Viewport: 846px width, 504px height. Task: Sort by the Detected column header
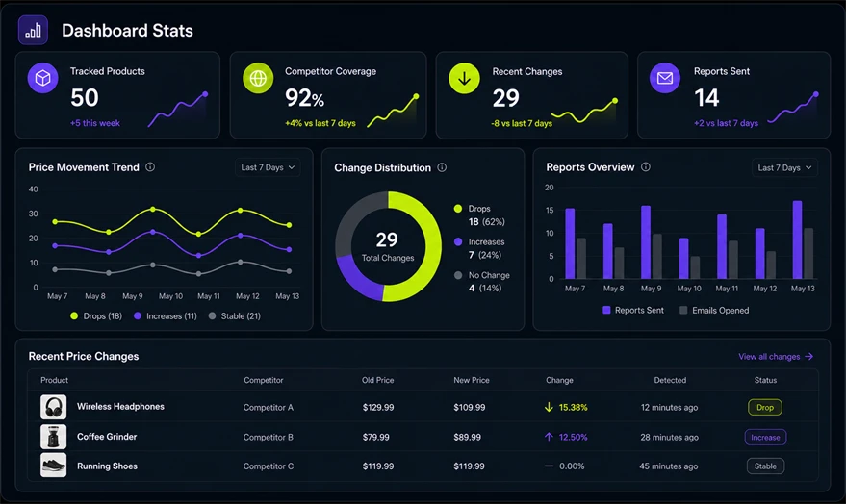[670, 380]
